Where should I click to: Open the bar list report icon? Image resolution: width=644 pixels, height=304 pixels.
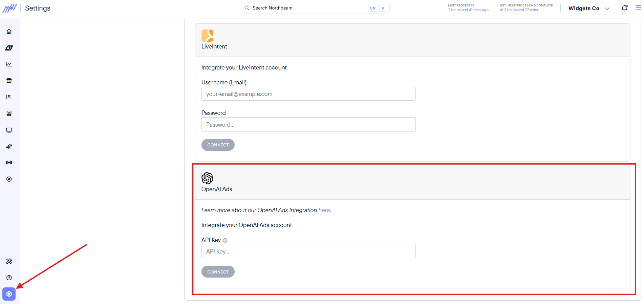click(9, 97)
